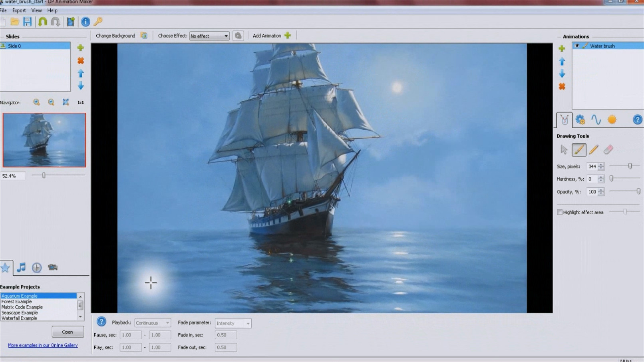This screenshot has height=362, width=644.
Task: Open the Choose Effect dropdown
Action: coord(209,36)
